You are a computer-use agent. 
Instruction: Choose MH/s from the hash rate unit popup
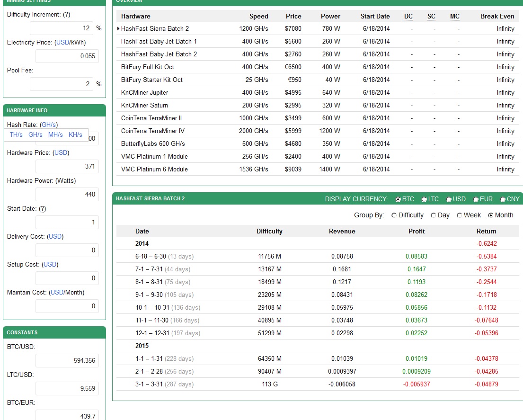55,135
